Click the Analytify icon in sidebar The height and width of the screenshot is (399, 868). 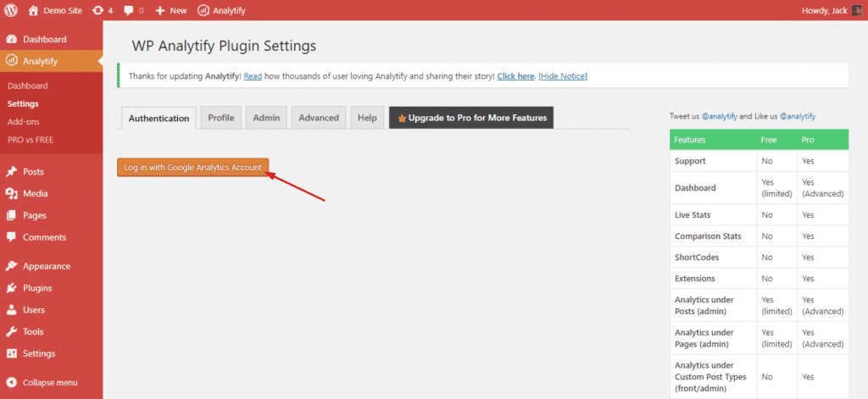click(x=11, y=61)
